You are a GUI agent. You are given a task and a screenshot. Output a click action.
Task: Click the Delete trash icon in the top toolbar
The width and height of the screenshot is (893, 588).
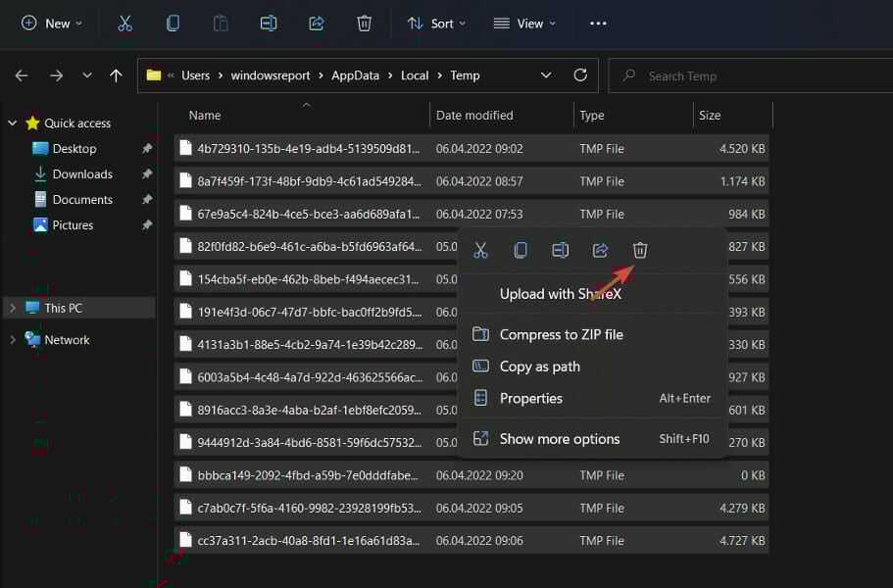pos(364,24)
